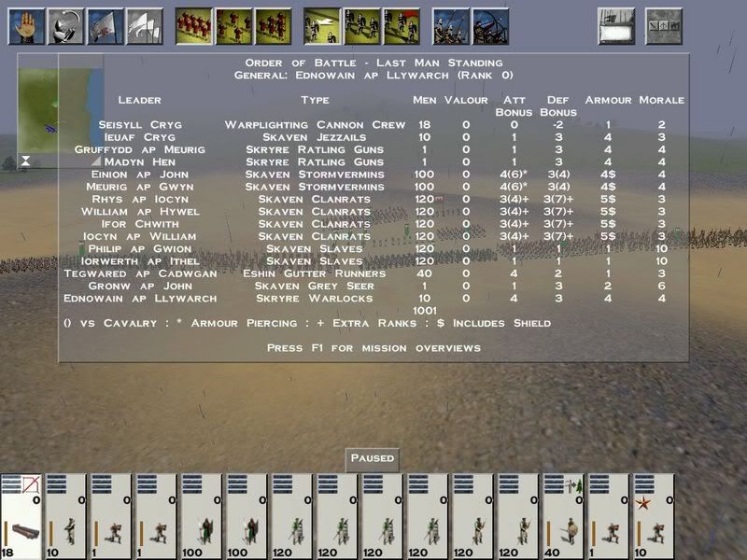Click the Valour column header
Screen dimensions: 747x560
tap(466, 101)
